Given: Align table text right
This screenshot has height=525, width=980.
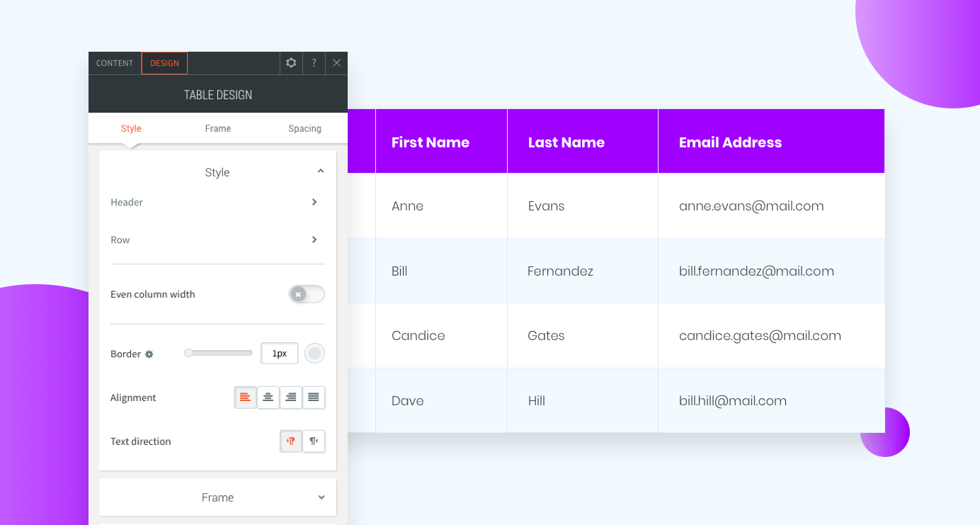Looking at the screenshot, I should 290,397.
